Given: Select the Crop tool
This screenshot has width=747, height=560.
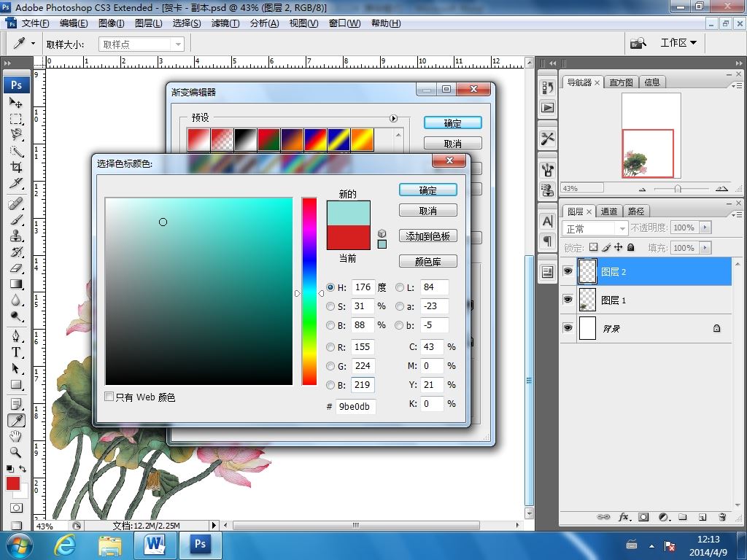Looking at the screenshot, I should [x=16, y=167].
